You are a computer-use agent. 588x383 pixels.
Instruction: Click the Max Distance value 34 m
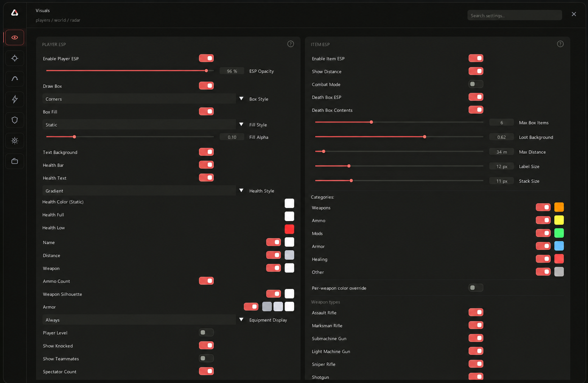tap(502, 152)
